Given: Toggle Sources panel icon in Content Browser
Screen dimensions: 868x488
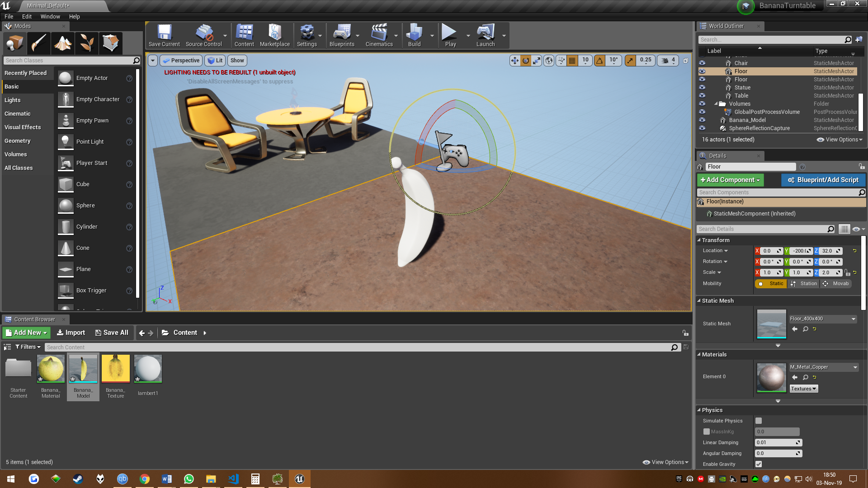Looking at the screenshot, I should coord(7,347).
